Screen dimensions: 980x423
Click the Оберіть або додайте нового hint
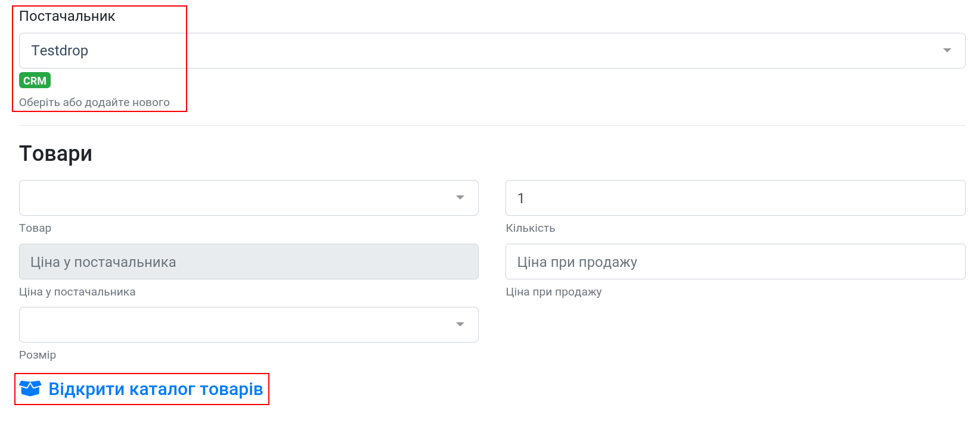(x=94, y=102)
